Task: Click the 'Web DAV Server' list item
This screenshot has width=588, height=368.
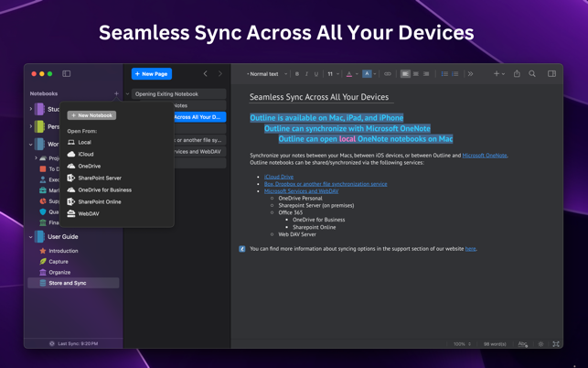Action: [297, 234]
